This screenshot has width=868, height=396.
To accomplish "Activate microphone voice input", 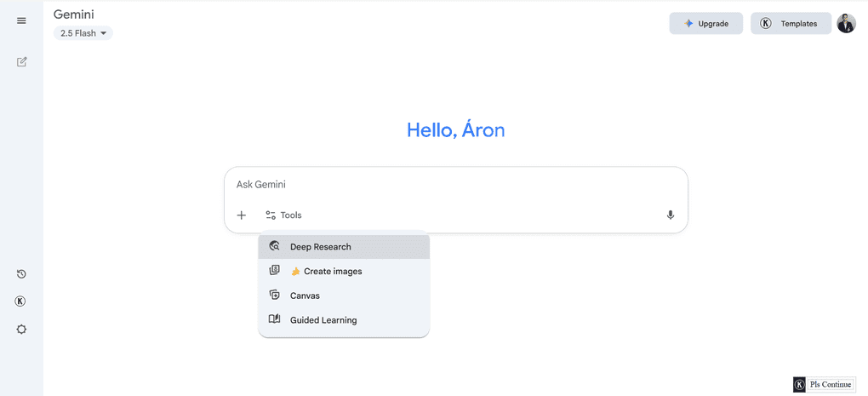I will click(671, 215).
